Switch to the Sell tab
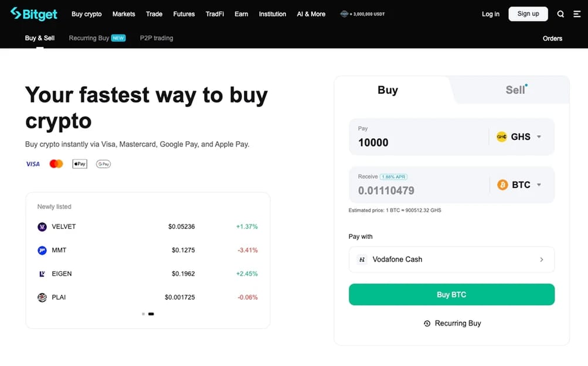 point(515,90)
